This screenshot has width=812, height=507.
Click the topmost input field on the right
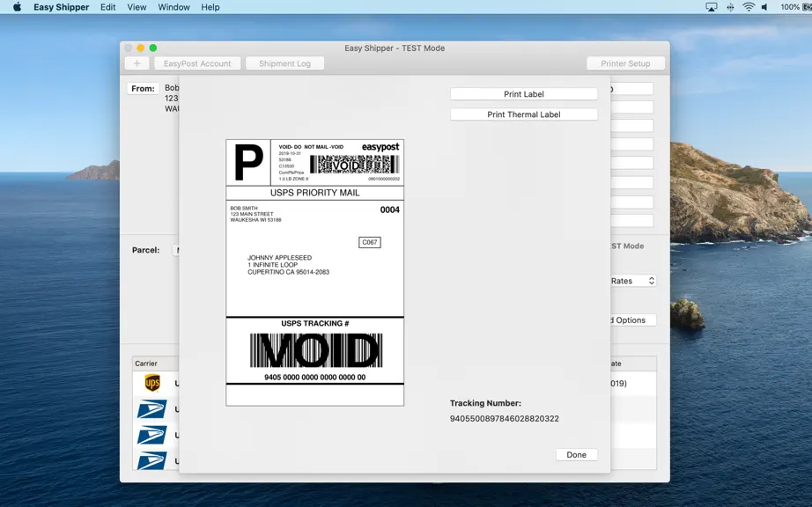point(631,89)
